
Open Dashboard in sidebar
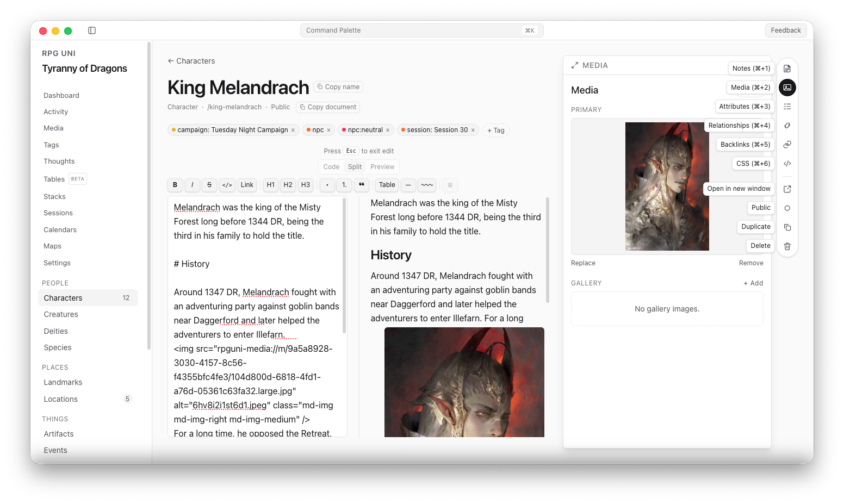pos(61,95)
